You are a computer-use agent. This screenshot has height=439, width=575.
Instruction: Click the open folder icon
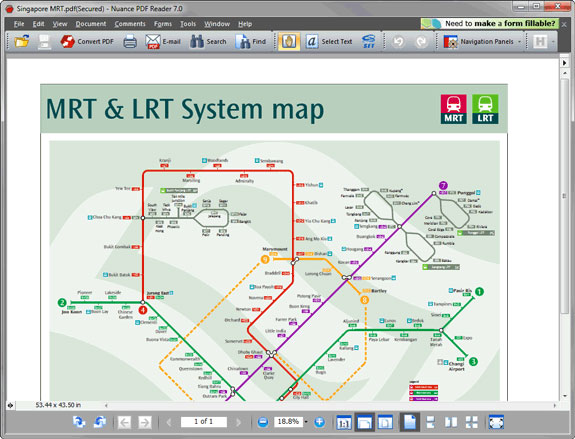(x=22, y=41)
